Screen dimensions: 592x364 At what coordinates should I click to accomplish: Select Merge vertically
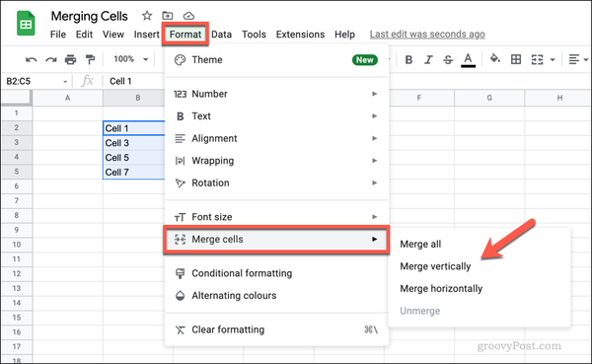click(x=480, y=266)
